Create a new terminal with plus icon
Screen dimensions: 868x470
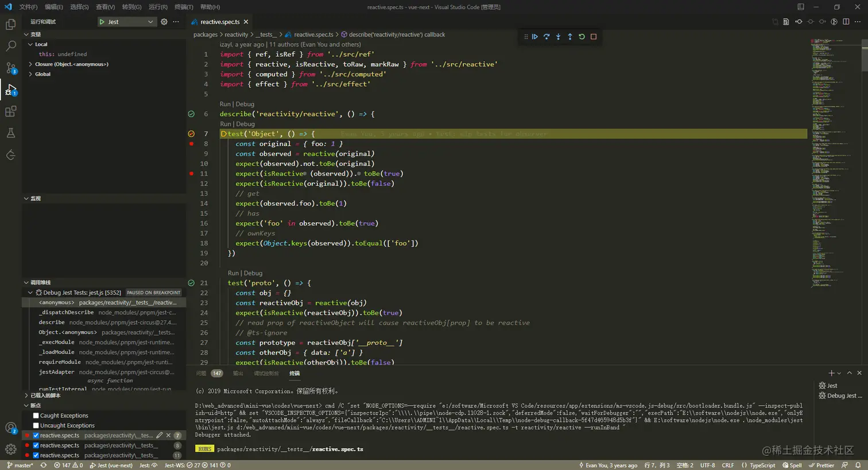pos(831,373)
